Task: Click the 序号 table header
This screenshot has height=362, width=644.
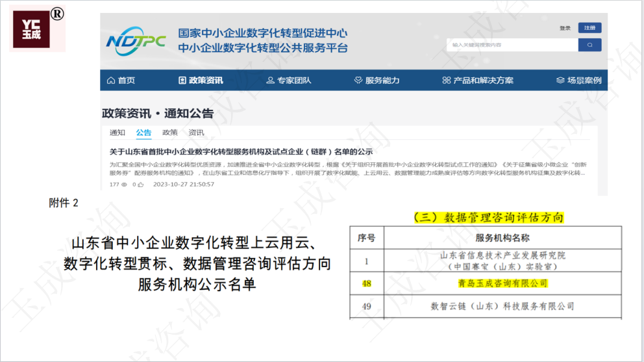Action: click(x=366, y=238)
